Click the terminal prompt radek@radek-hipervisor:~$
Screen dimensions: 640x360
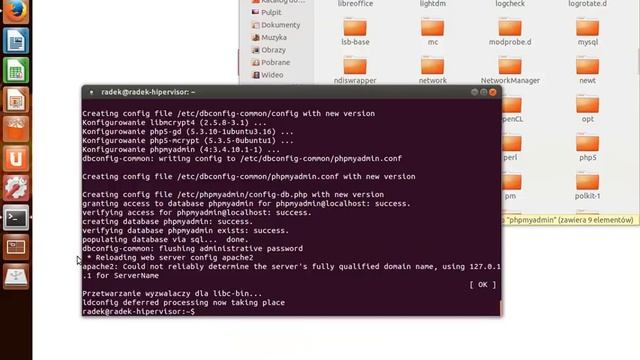138,312
